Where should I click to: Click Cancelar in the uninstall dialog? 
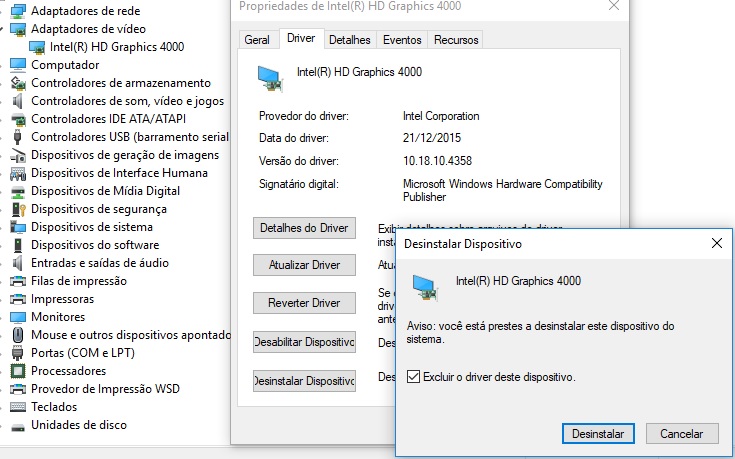pos(682,434)
